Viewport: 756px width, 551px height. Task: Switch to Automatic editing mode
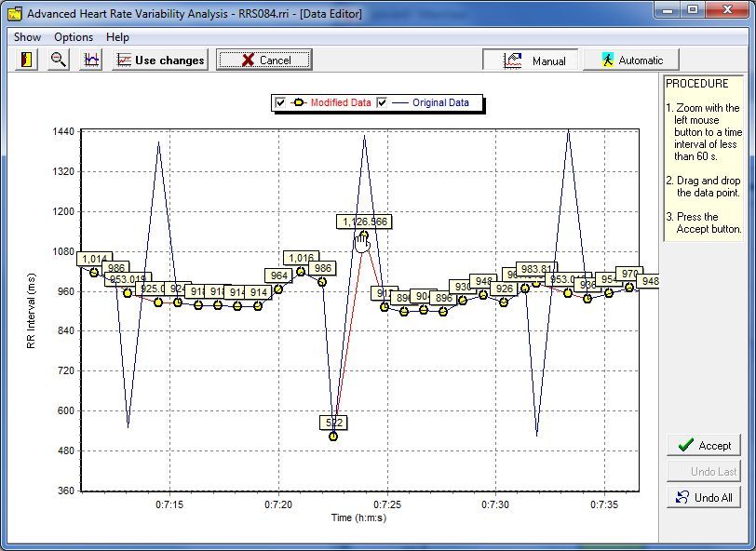tap(630, 60)
